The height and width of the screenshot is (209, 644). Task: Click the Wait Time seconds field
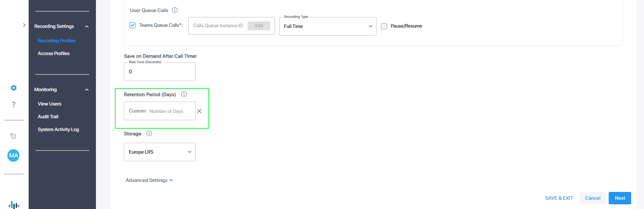(x=160, y=72)
